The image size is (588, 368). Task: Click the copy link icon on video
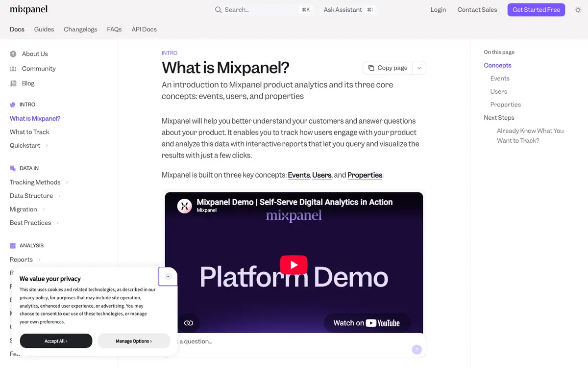189,323
